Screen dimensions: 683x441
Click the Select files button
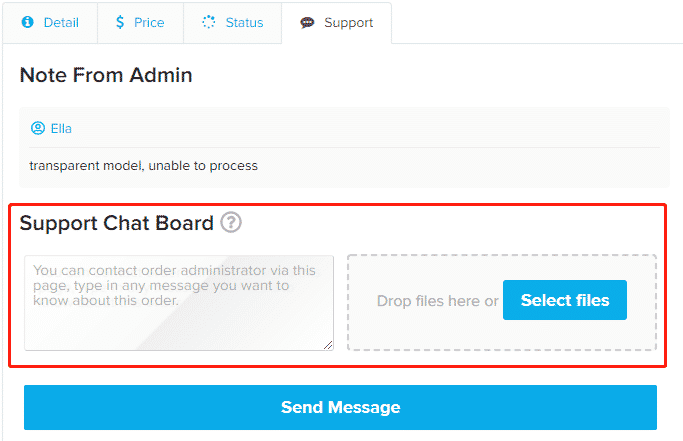click(565, 300)
